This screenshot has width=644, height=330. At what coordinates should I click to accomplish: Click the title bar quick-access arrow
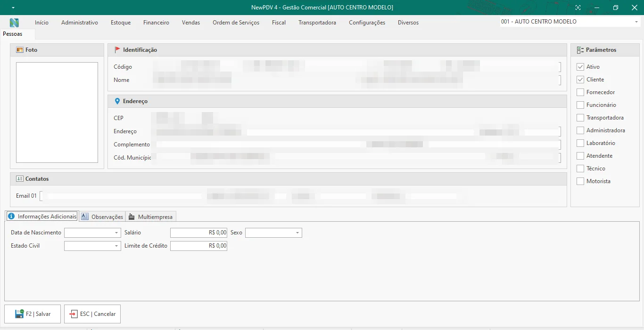point(13,8)
